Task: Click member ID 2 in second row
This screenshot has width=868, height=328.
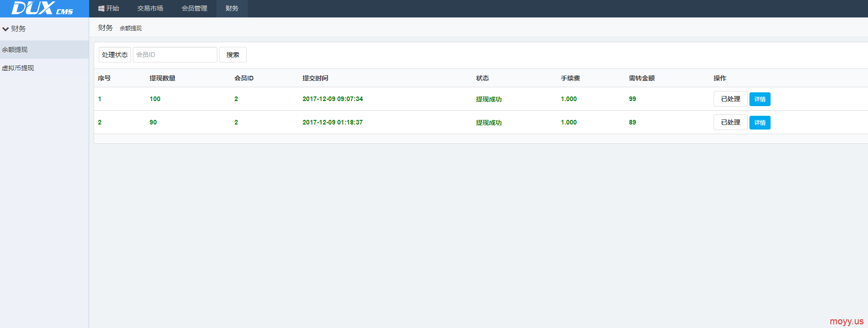Action: [x=236, y=122]
